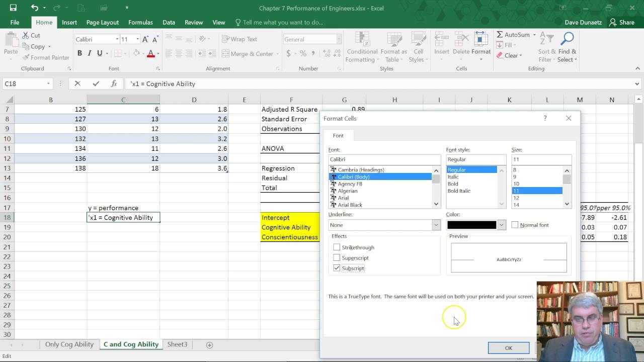Screen dimensions: 644x362
Task: Click the Italic ribbon button
Action: coord(90,53)
